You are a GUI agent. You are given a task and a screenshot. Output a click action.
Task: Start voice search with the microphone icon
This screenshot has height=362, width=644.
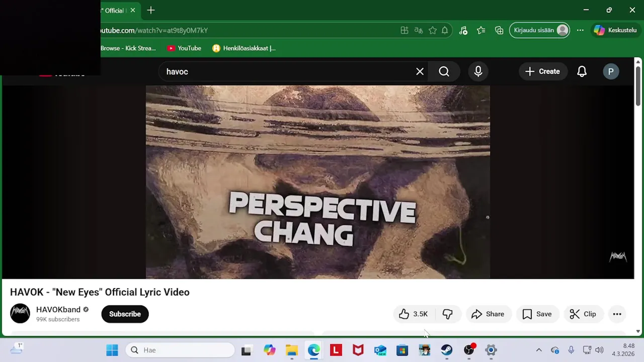tap(478, 71)
